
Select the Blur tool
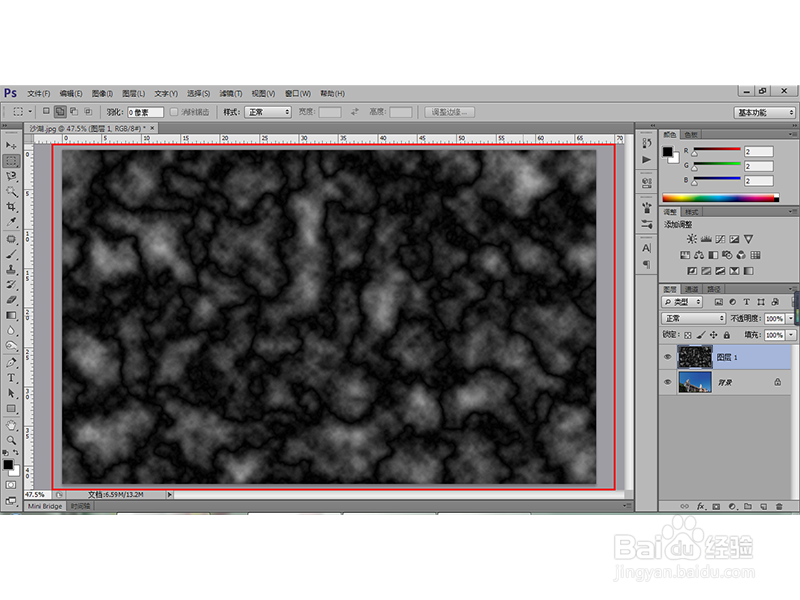pos(11,331)
